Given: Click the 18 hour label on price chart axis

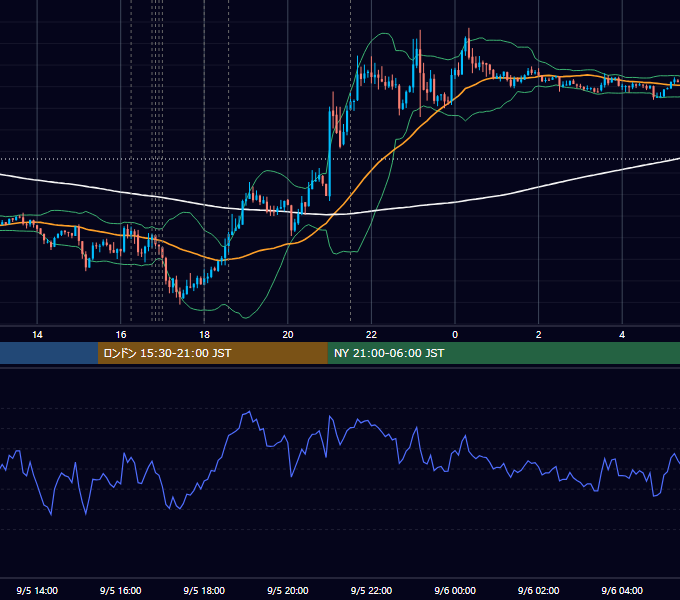Looking at the screenshot, I should pyautogui.click(x=204, y=335).
